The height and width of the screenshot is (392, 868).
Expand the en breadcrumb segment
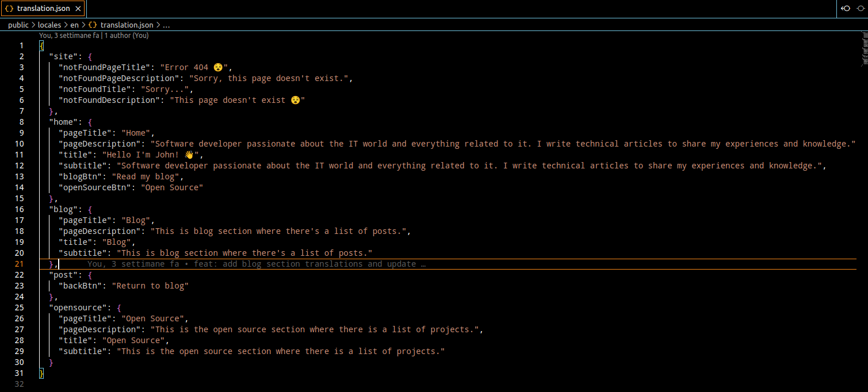75,25
